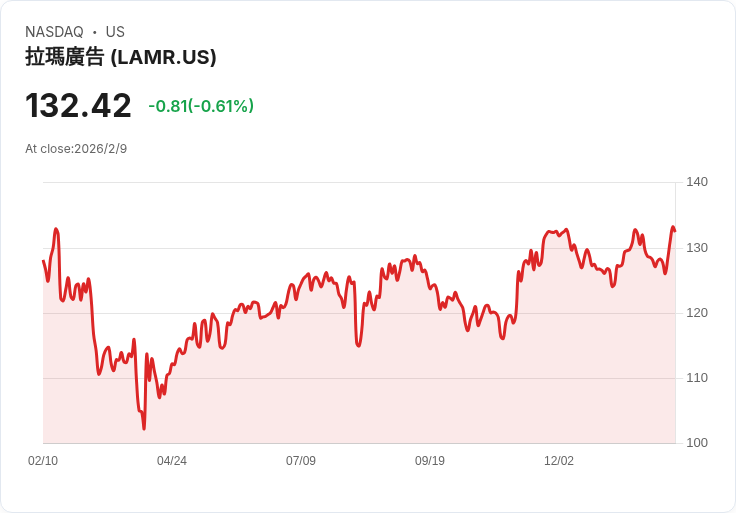Viewport: 736px width, 513px height.
Task: Open the 拉瑪廣告 (LAMR.US) stock title
Action: pyautogui.click(x=121, y=57)
